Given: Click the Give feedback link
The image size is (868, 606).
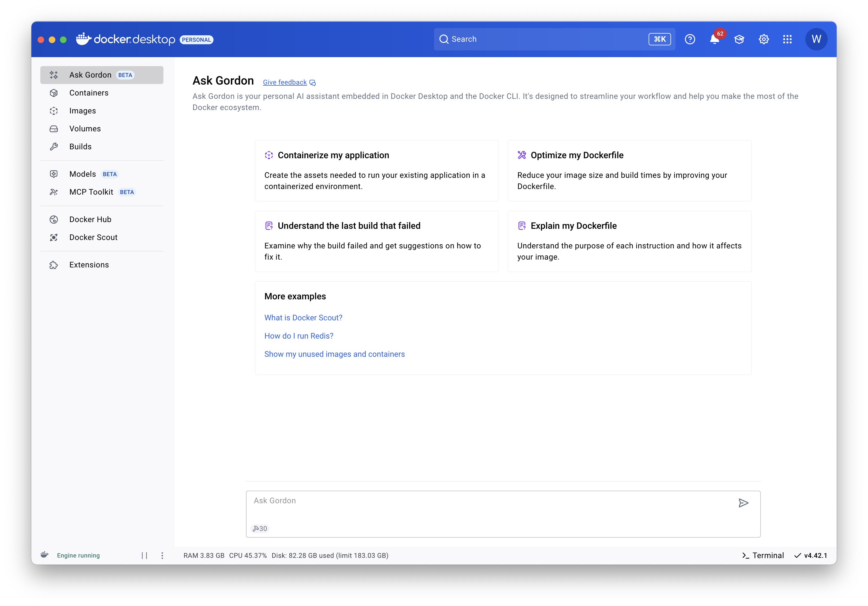Looking at the screenshot, I should (285, 82).
